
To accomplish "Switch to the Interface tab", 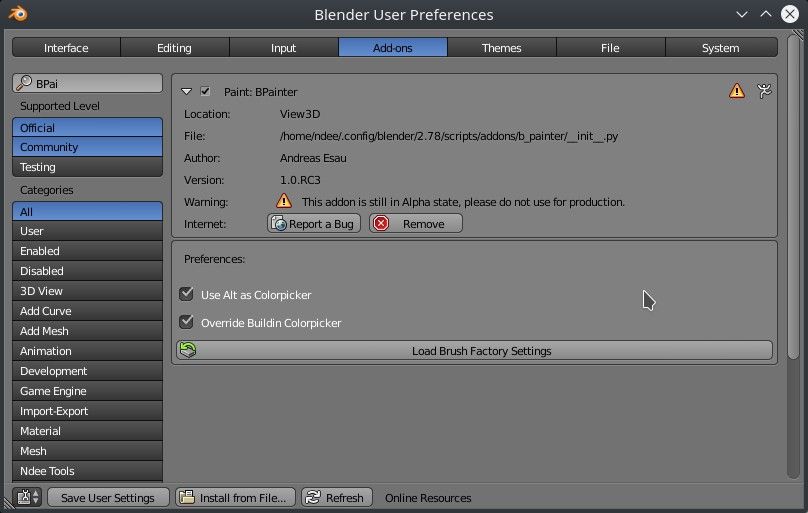I will 66,48.
